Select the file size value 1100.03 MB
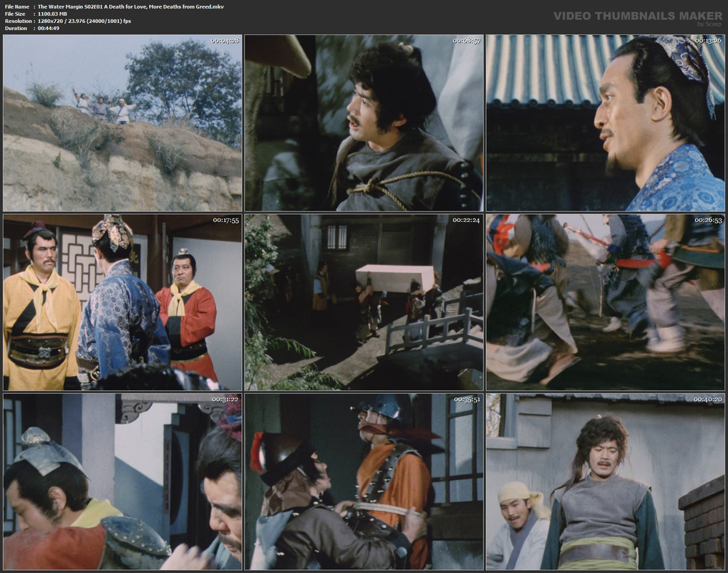 52,14
